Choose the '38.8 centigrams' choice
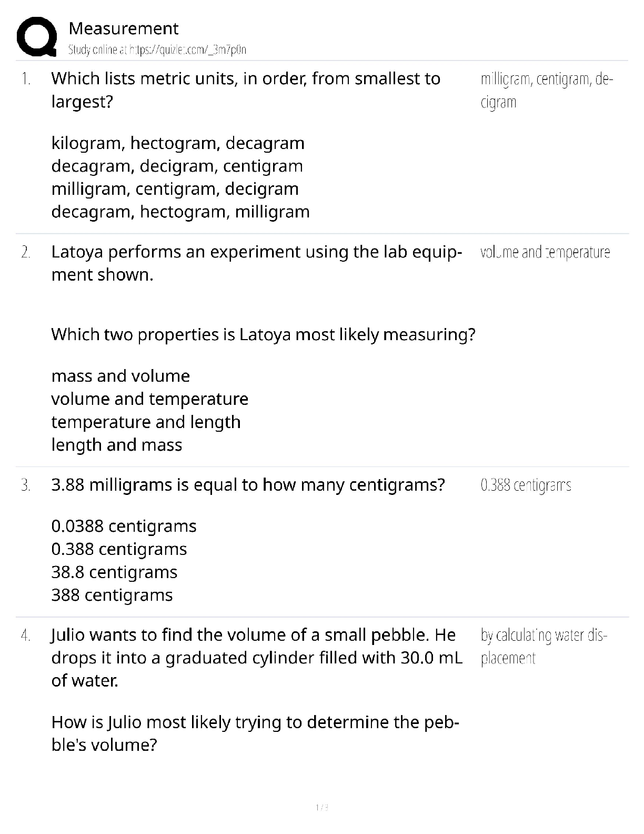Image resolution: width=644 pixels, height=834 pixels. click(x=114, y=572)
